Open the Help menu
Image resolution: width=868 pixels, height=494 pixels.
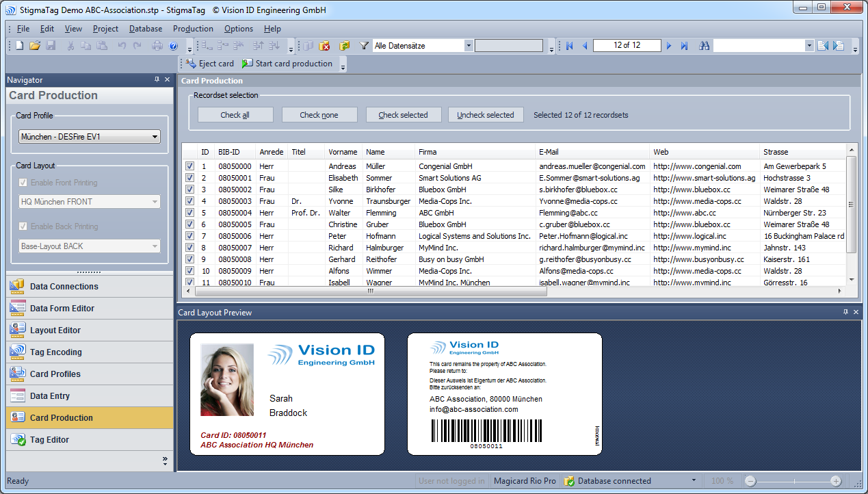pyautogui.click(x=272, y=29)
